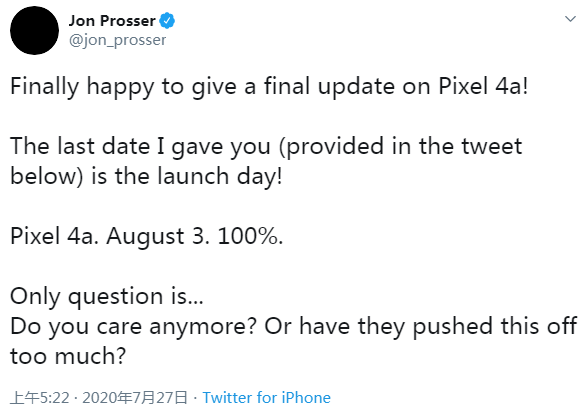
Task: Click the Only question is... line
Action: (x=107, y=297)
